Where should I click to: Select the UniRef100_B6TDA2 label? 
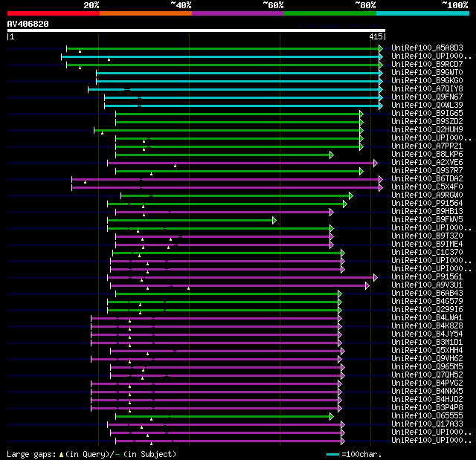point(427,179)
